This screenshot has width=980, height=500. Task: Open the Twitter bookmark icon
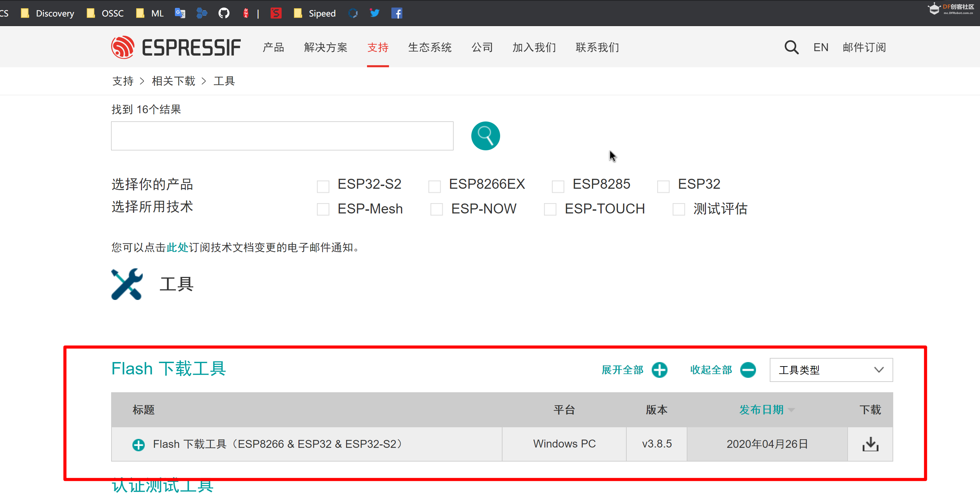(375, 13)
